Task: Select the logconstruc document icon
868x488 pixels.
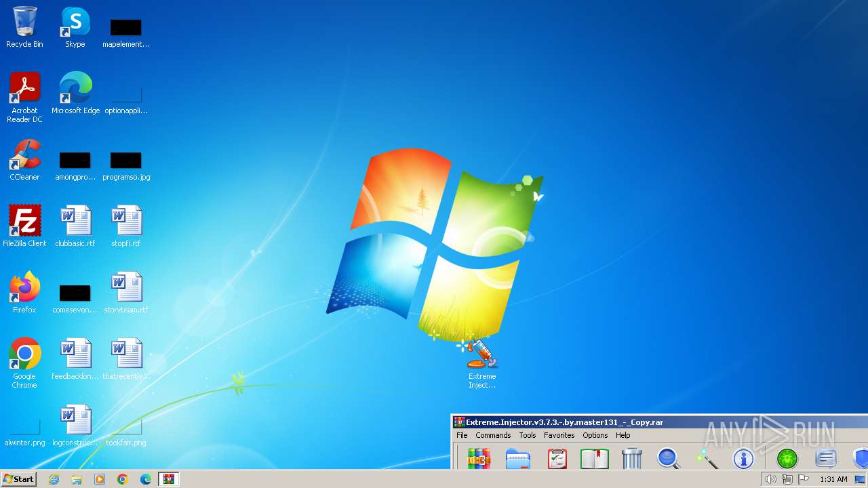Action: coord(75,425)
